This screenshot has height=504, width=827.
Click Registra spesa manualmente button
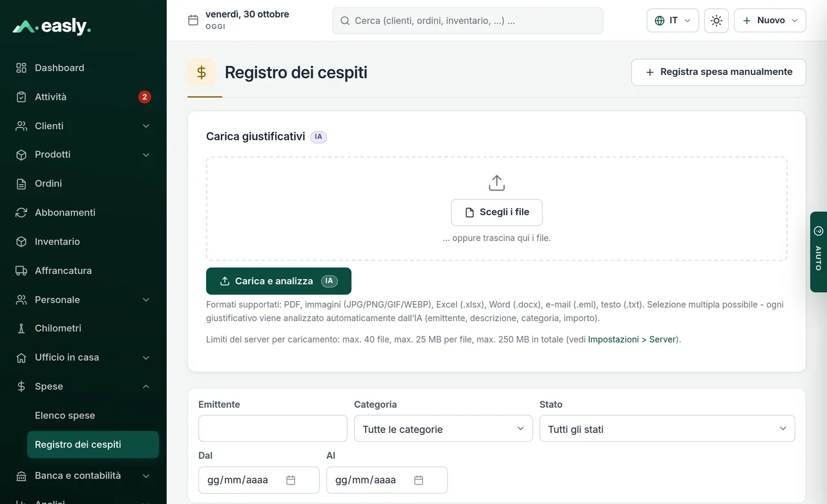[x=718, y=72]
